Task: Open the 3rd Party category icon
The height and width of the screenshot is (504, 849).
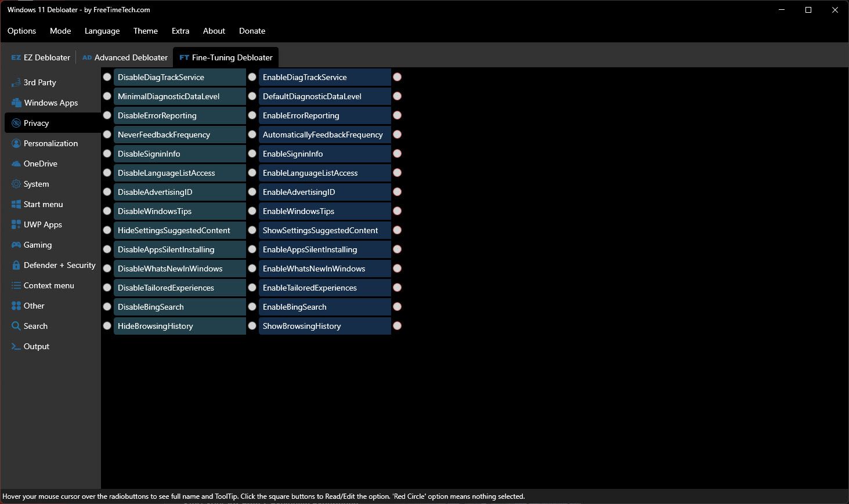Action: 16,83
